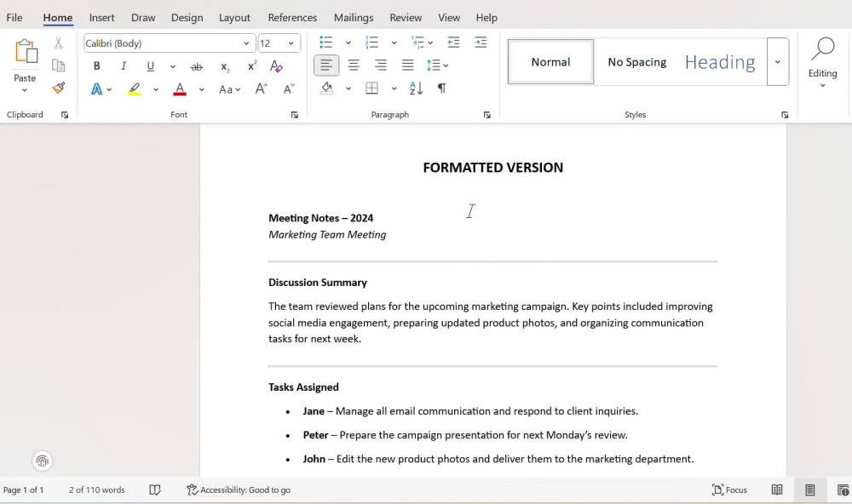Open the File tab
This screenshot has width=852, height=504.
coord(14,17)
